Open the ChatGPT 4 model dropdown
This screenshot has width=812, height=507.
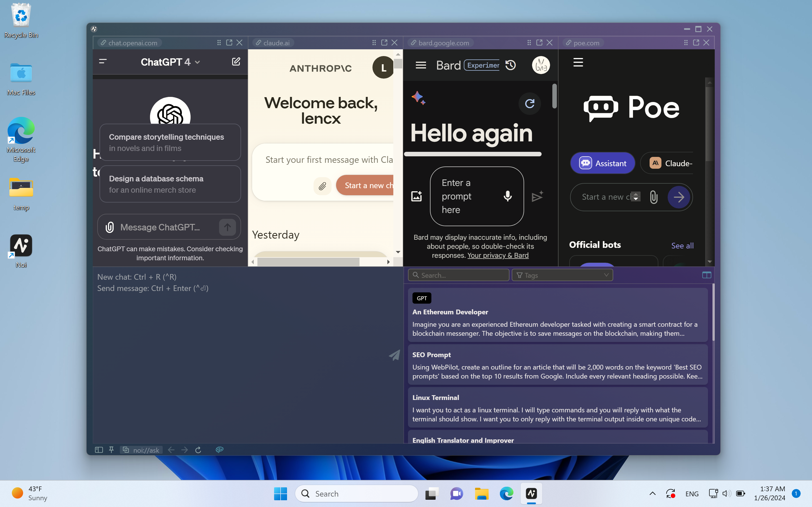click(170, 62)
